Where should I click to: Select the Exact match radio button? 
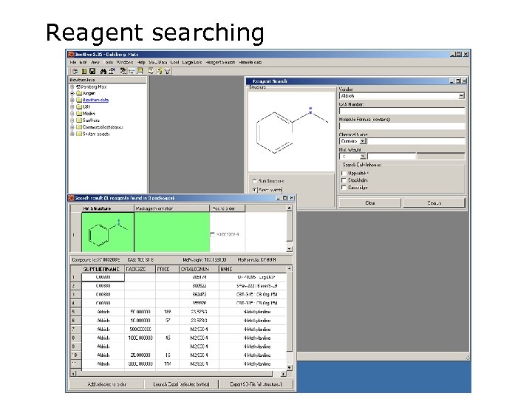pos(254,190)
